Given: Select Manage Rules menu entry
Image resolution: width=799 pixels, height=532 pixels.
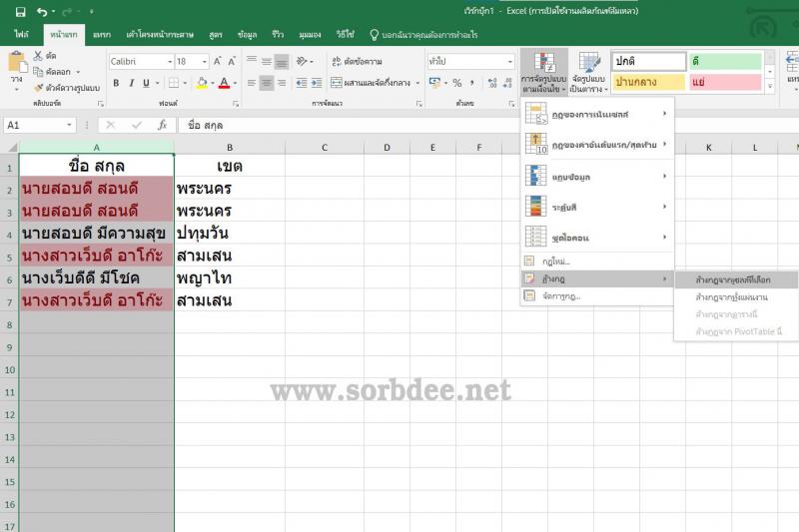Looking at the screenshot, I should pyautogui.click(x=596, y=295).
